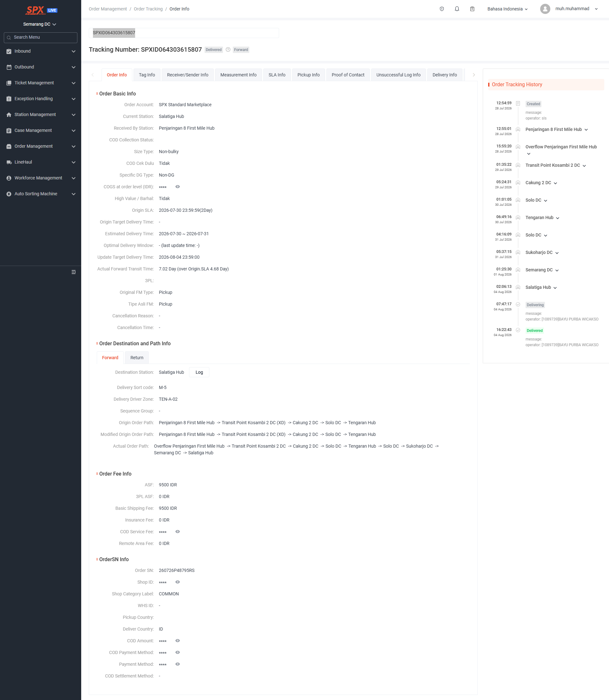Show the hidden COD Amount
Image resolution: width=609 pixels, height=700 pixels.
click(177, 641)
